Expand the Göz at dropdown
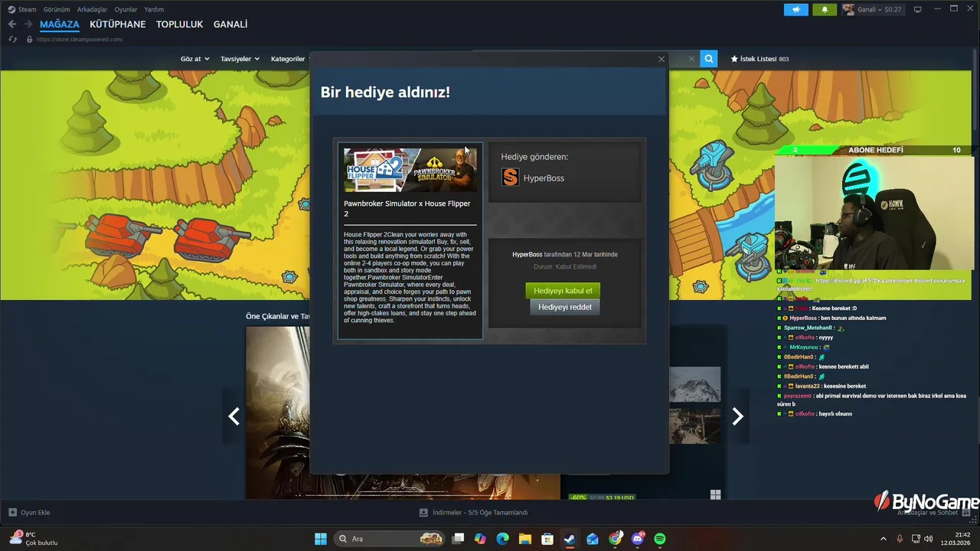The width and height of the screenshot is (980, 551). coord(195,59)
